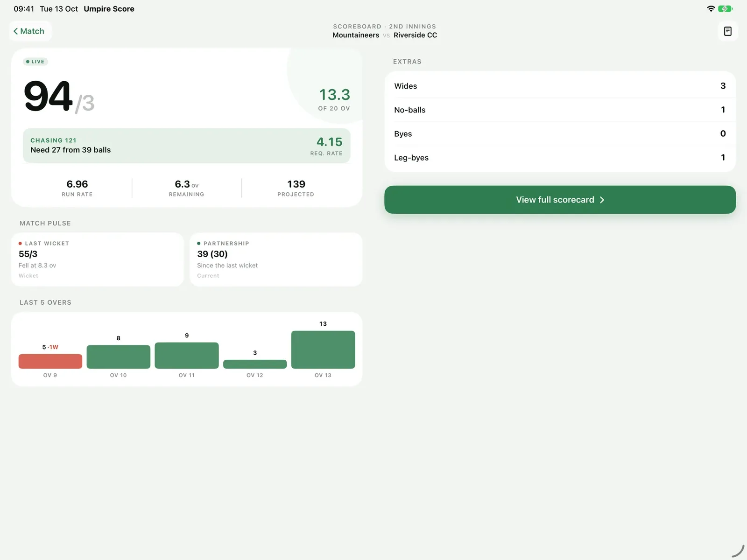Viewport: 747px width, 560px height.
Task: Tap the Extras section heading
Action: 407,62
